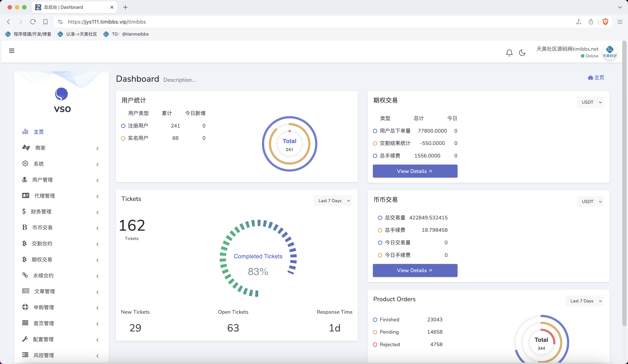Toggle dark mode moon icon
This screenshot has width=628, height=364.
522,52
